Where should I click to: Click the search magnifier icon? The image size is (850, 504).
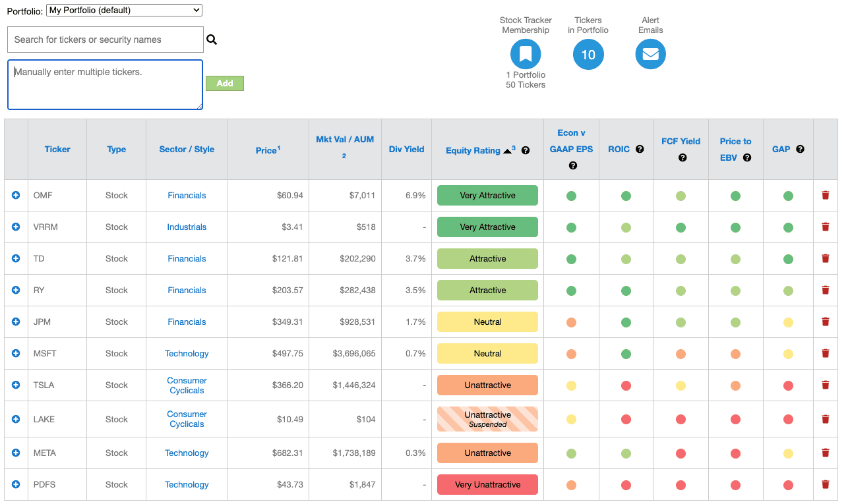212,40
